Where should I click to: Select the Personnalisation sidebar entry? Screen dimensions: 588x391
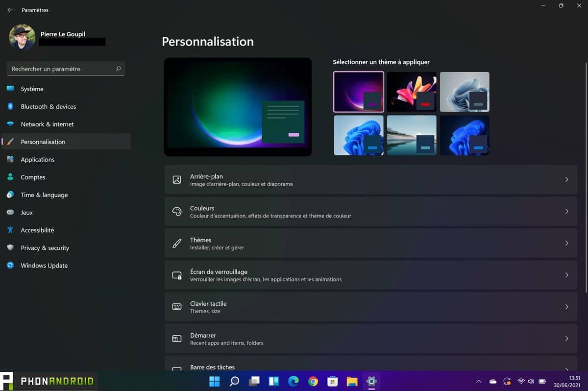click(66, 142)
